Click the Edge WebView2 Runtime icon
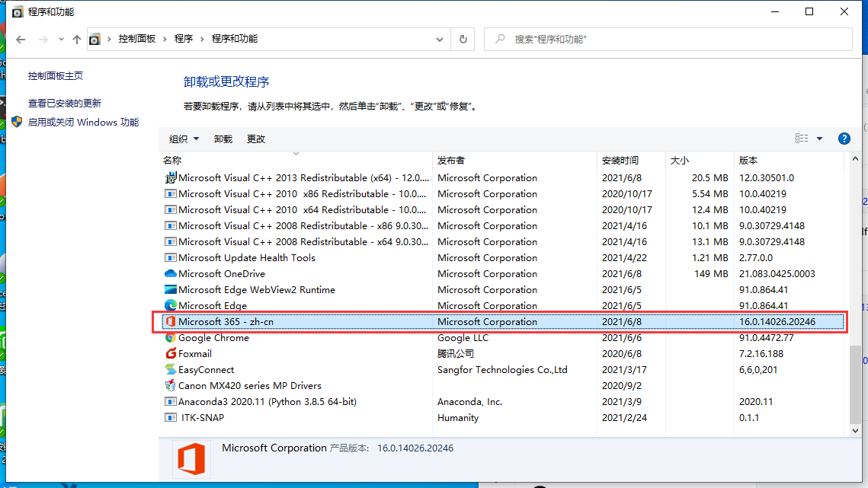This screenshot has width=868, height=488. tap(171, 289)
